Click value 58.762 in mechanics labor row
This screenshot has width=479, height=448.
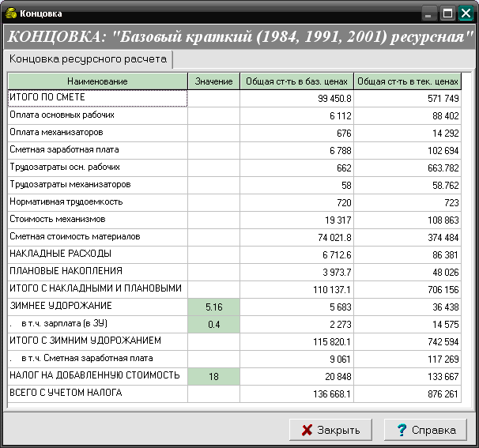pyautogui.click(x=408, y=186)
